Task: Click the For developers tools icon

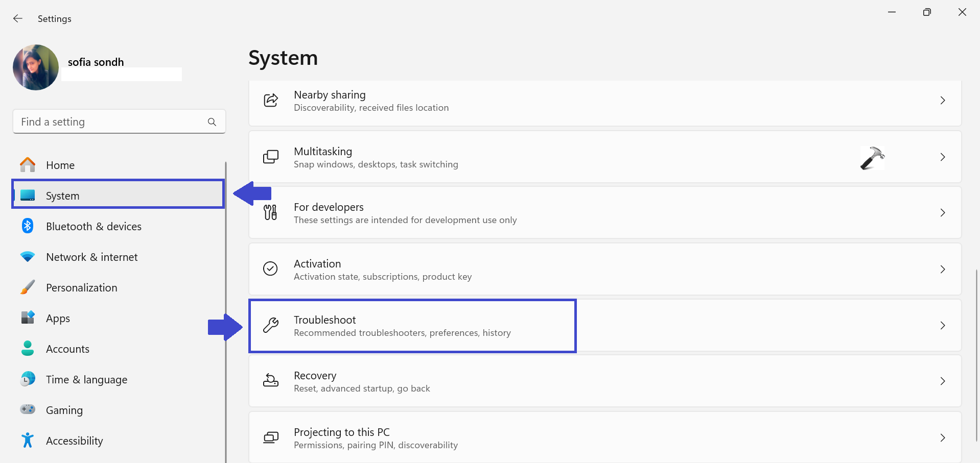Action: pyautogui.click(x=270, y=212)
